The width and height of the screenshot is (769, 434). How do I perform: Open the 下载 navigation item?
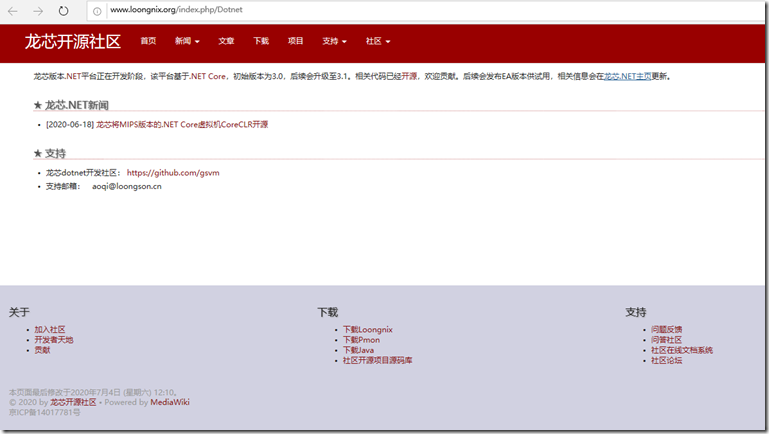tap(261, 41)
